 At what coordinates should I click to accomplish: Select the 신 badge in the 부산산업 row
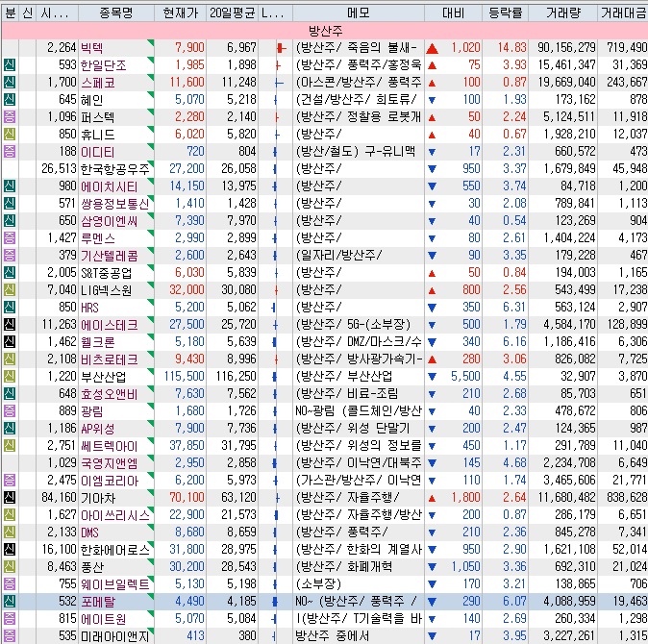10,377
